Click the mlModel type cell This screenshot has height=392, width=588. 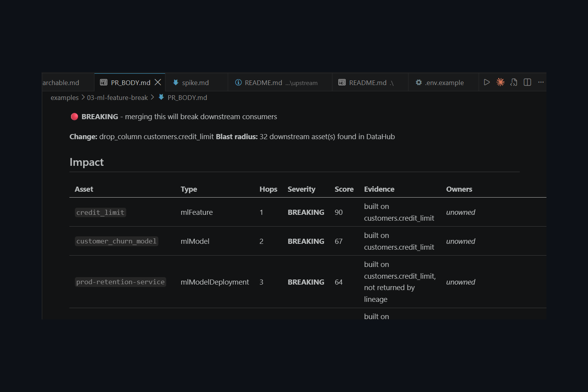(x=195, y=241)
